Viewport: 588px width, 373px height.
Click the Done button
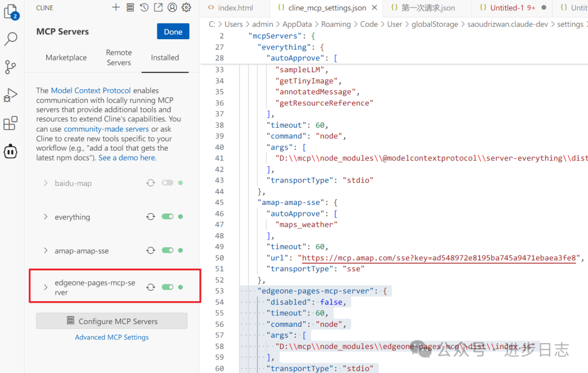(173, 32)
